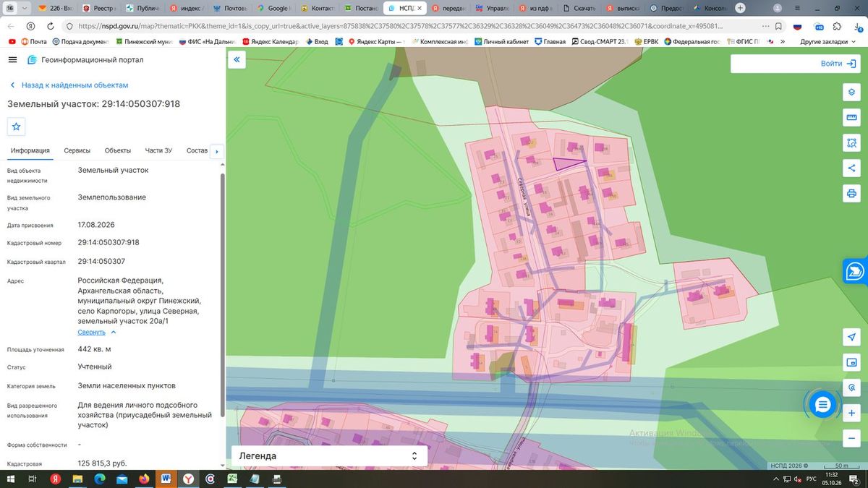Select the ruler measurement tool
Image resolution: width=868 pixels, height=488 pixels.
[x=851, y=118]
